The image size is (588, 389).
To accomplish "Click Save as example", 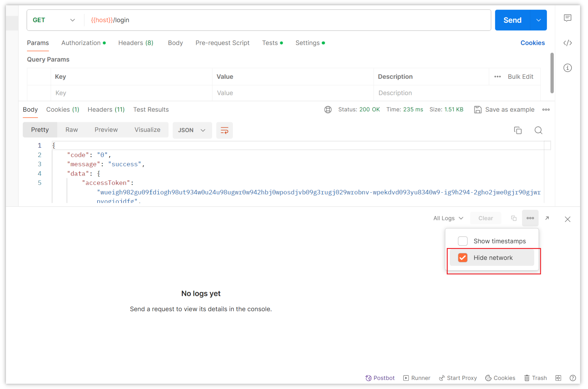I will (x=510, y=110).
